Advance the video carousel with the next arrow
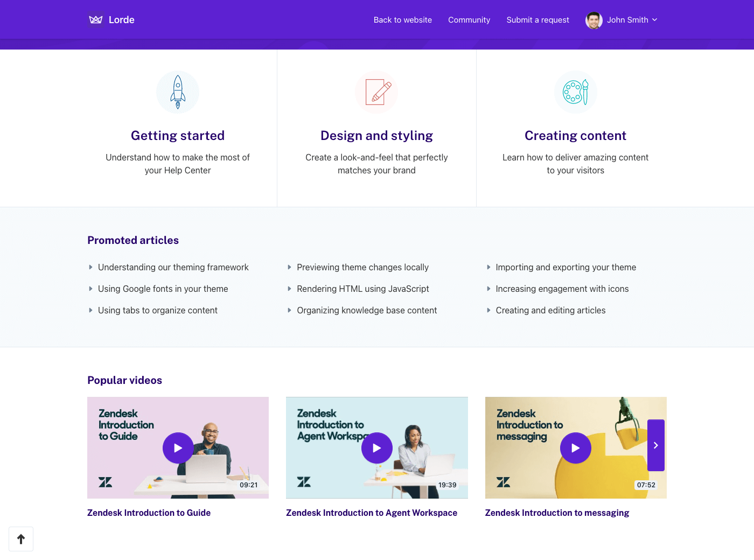754x560 pixels. (x=656, y=445)
